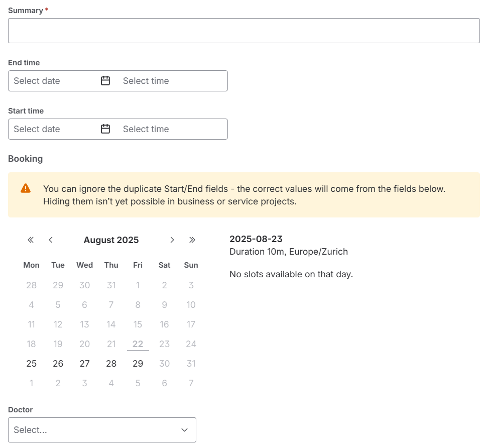Click today's date, August 22
The width and height of the screenshot is (488, 448).
(138, 344)
